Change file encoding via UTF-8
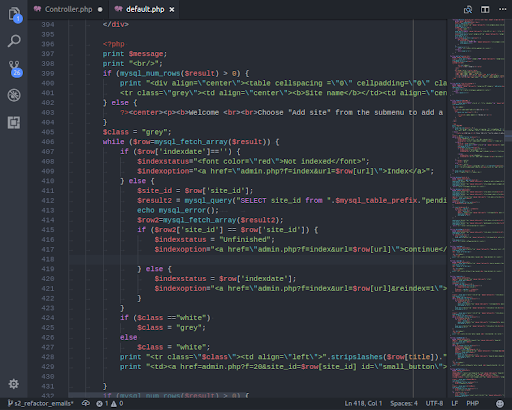The image size is (512, 410). click(434, 404)
